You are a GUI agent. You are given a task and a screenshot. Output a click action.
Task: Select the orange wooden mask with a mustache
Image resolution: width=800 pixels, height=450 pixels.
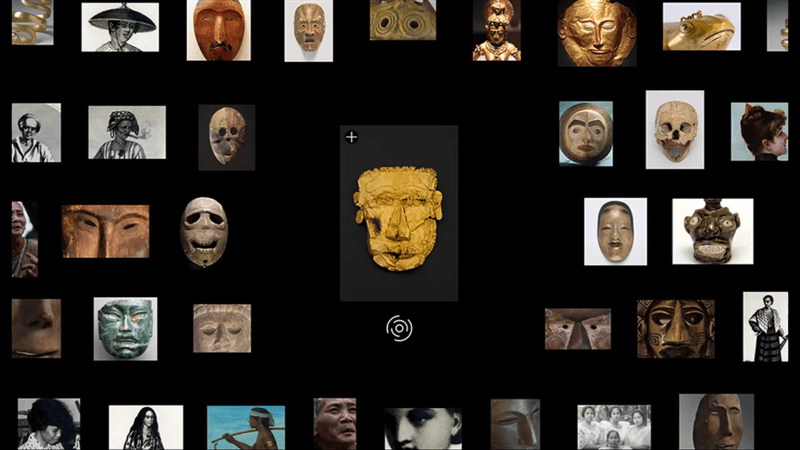[218, 30]
